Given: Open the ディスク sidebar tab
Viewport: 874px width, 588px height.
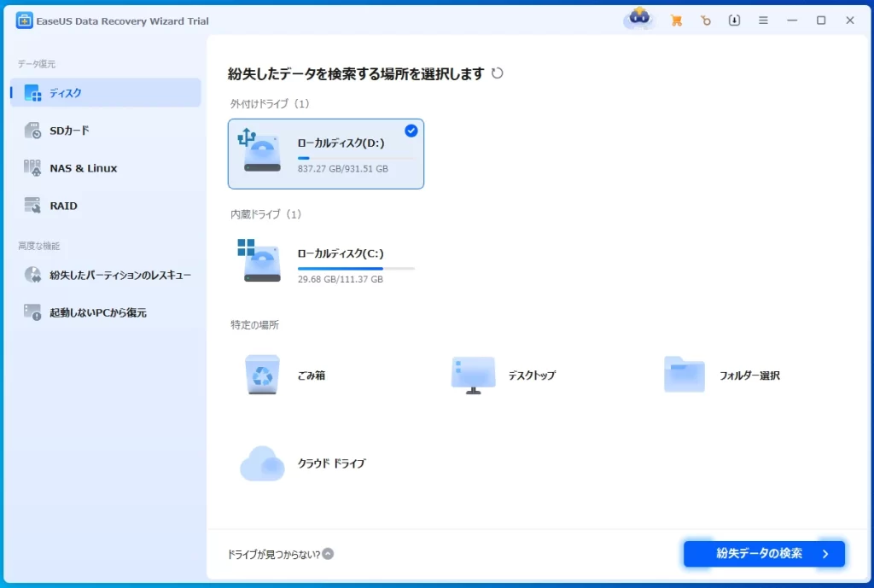Looking at the screenshot, I should pos(105,93).
